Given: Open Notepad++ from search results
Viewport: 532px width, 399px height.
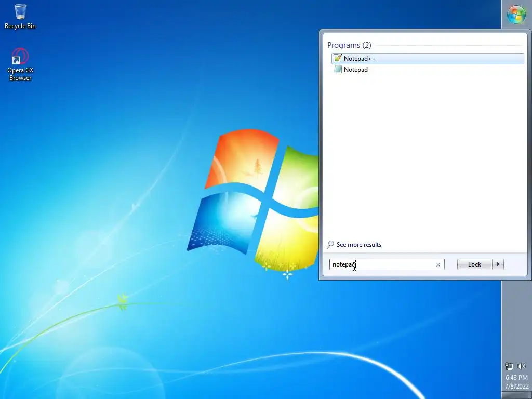Looking at the screenshot, I should (x=428, y=59).
